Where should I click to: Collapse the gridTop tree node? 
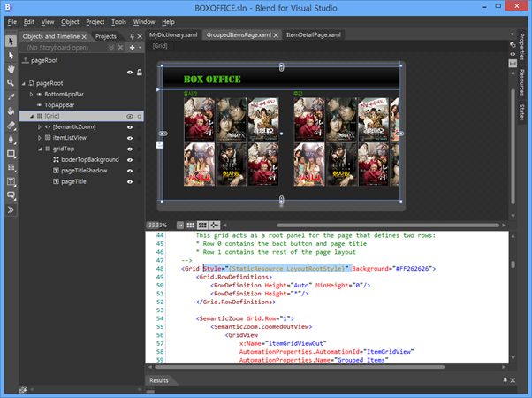point(41,149)
